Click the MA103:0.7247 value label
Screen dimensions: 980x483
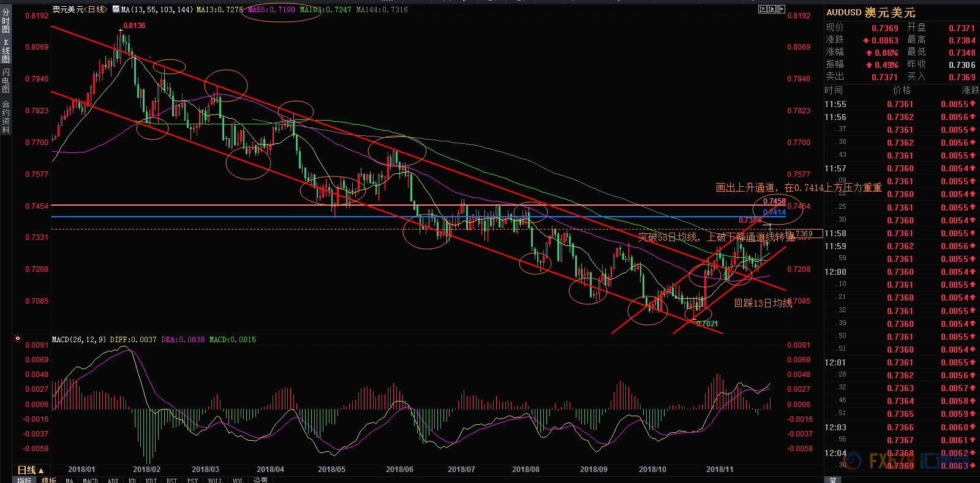325,9
